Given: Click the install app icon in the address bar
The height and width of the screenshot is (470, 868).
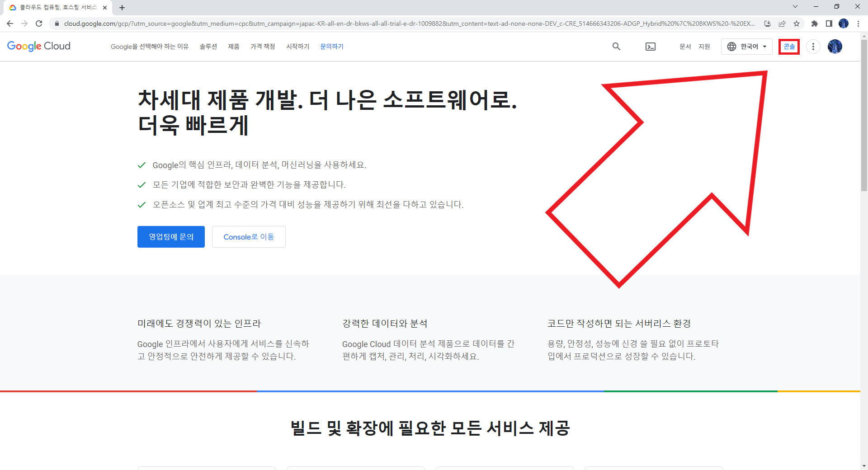Looking at the screenshot, I should (768, 23).
